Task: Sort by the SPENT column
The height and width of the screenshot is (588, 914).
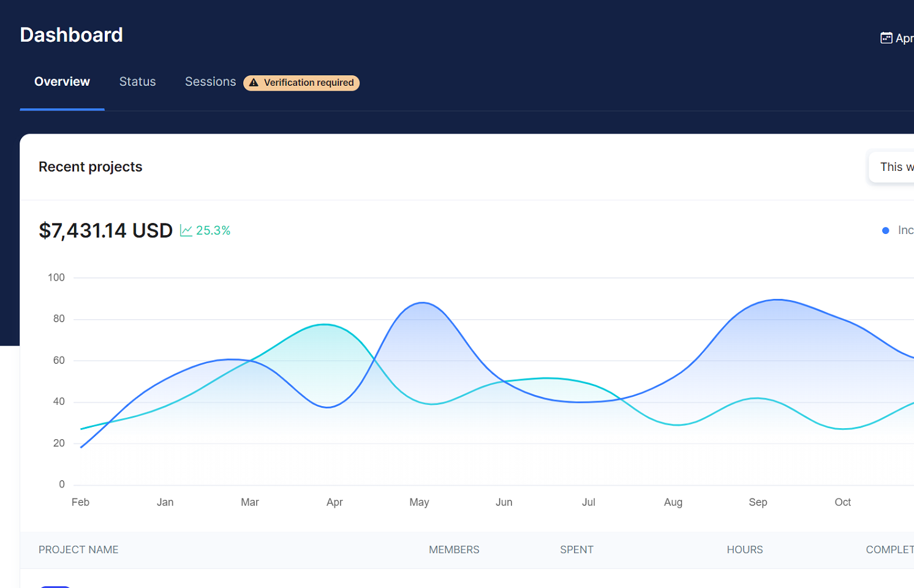Action: pyautogui.click(x=576, y=550)
